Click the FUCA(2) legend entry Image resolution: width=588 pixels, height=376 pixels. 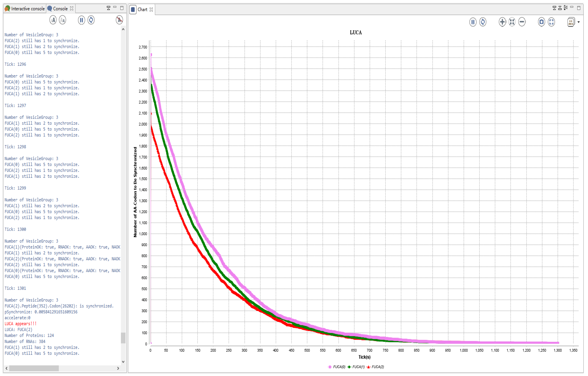point(378,367)
